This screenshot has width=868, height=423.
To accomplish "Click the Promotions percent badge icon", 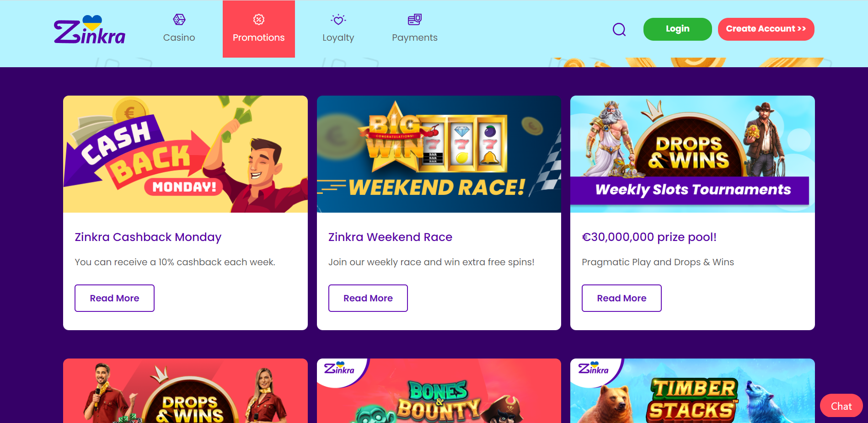I will pos(259,19).
